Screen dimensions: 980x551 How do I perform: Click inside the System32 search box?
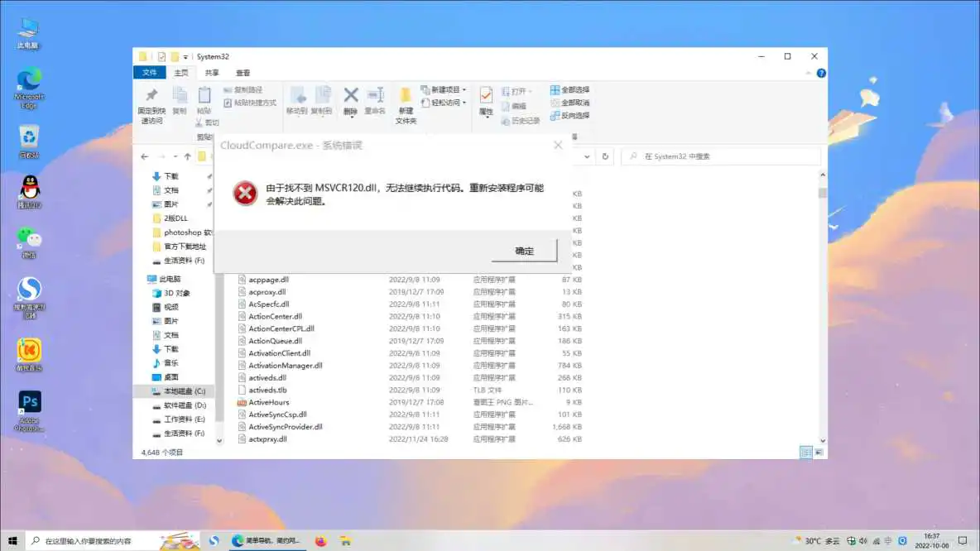point(720,156)
